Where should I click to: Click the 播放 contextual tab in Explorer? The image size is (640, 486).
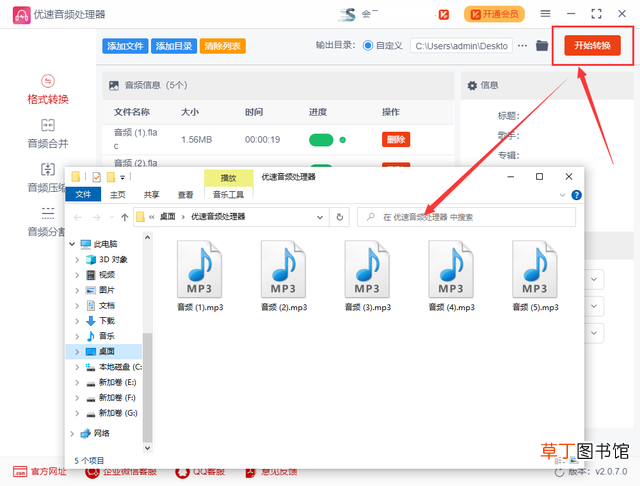(229, 178)
